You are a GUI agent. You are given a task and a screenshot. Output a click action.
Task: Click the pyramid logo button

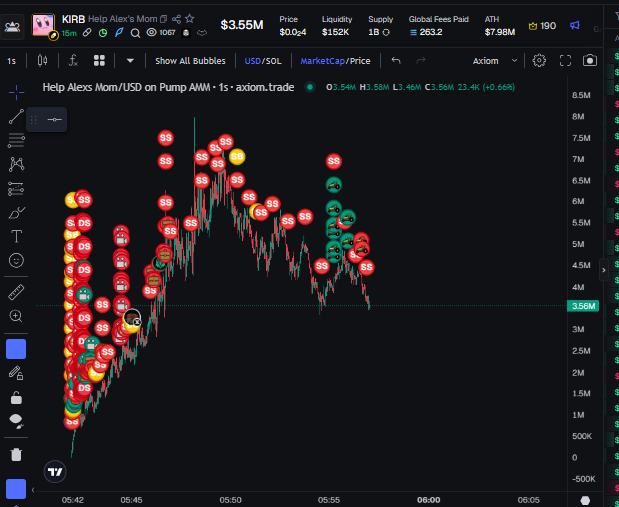click(12, 26)
